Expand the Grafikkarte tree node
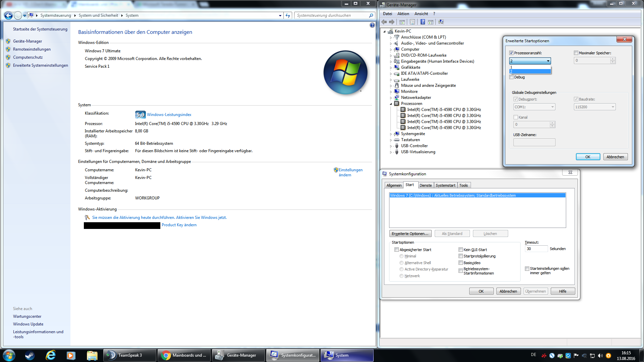The image size is (644, 362). click(391, 67)
